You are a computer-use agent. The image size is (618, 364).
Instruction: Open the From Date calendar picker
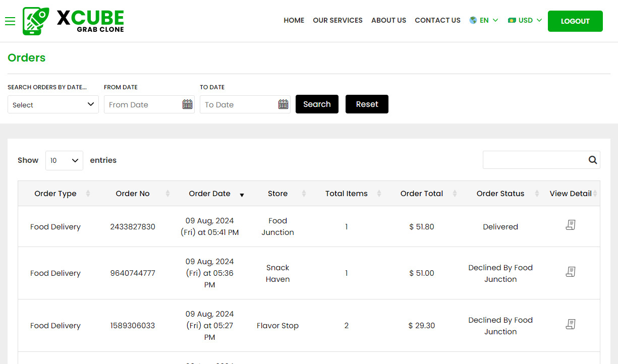(187, 104)
